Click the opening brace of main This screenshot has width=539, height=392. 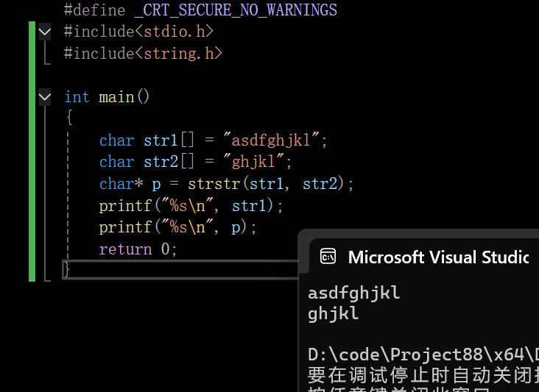coord(69,117)
